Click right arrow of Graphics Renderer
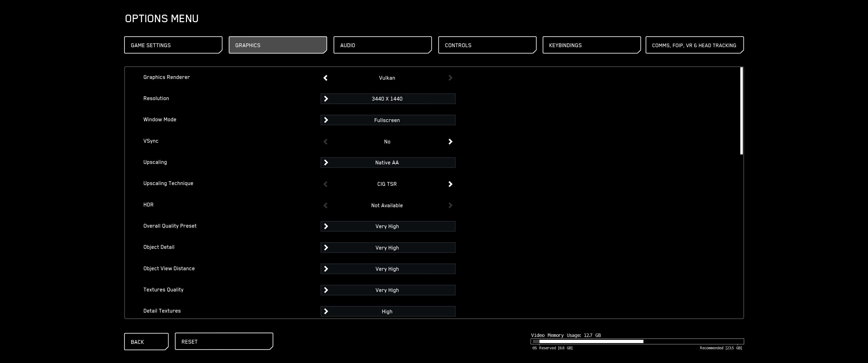Image resolution: width=868 pixels, height=363 pixels. (450, 78)
